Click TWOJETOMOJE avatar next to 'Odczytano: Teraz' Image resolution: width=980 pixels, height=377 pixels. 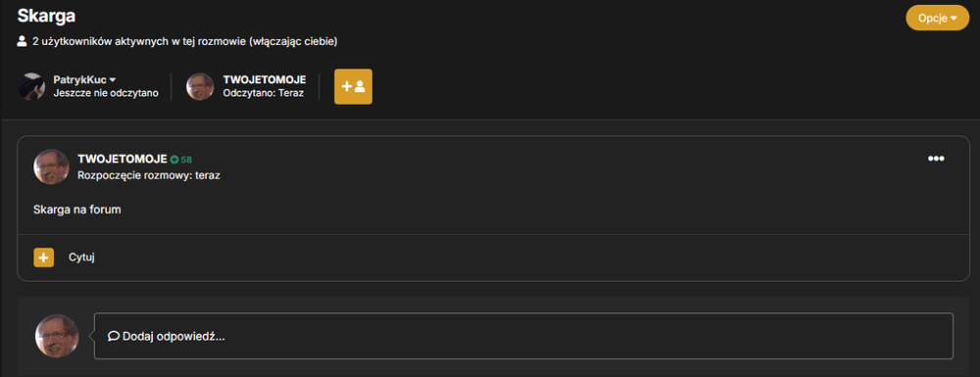coord(200,86)
